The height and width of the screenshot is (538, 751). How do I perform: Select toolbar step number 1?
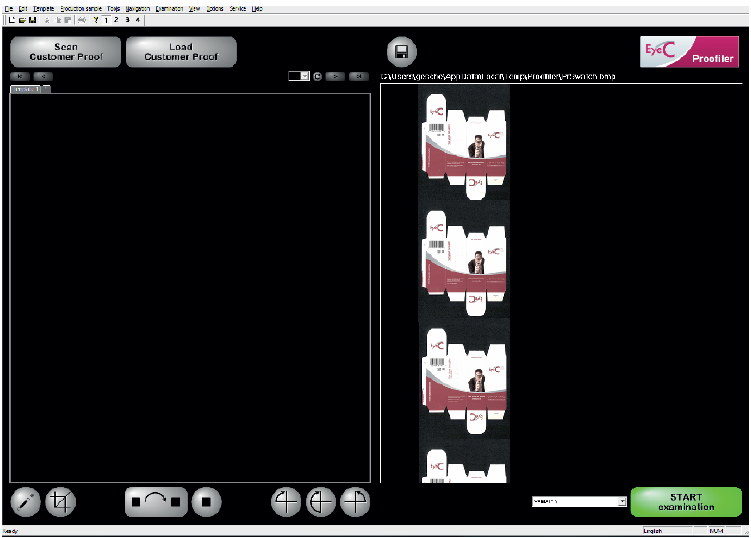coord(106,20)
